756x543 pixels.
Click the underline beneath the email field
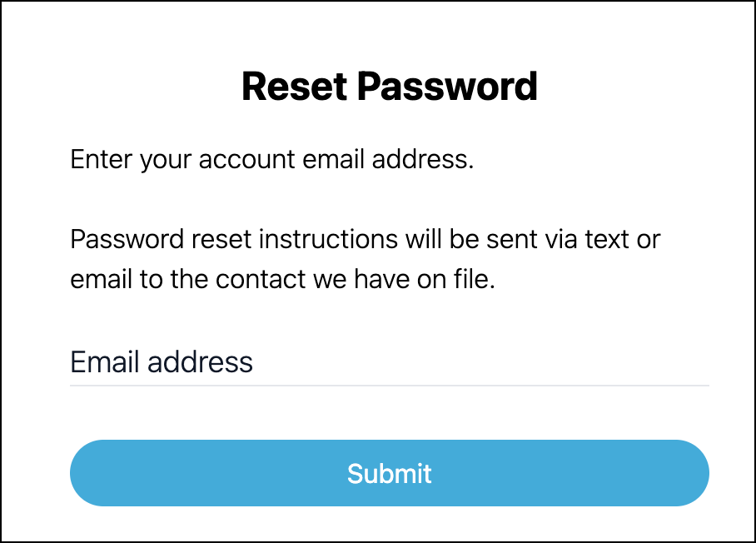click(389, 386)
